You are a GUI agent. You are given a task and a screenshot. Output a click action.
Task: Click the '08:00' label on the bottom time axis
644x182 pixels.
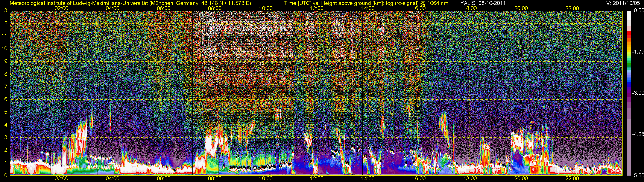pyautogui.click(x=215, y=179)
